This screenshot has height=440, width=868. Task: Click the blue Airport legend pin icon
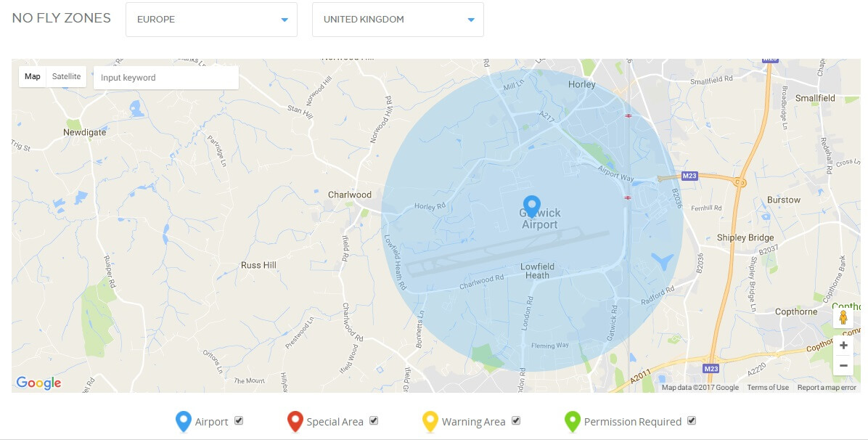click(183, 422)
